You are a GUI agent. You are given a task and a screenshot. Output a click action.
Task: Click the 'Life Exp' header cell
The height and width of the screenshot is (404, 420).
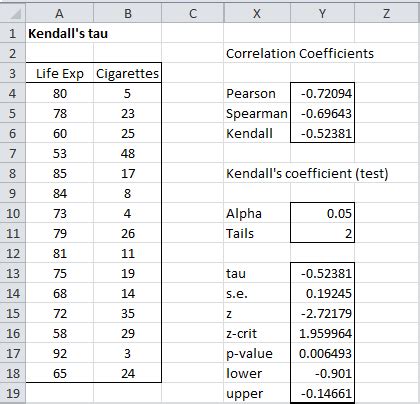[60, 73]
